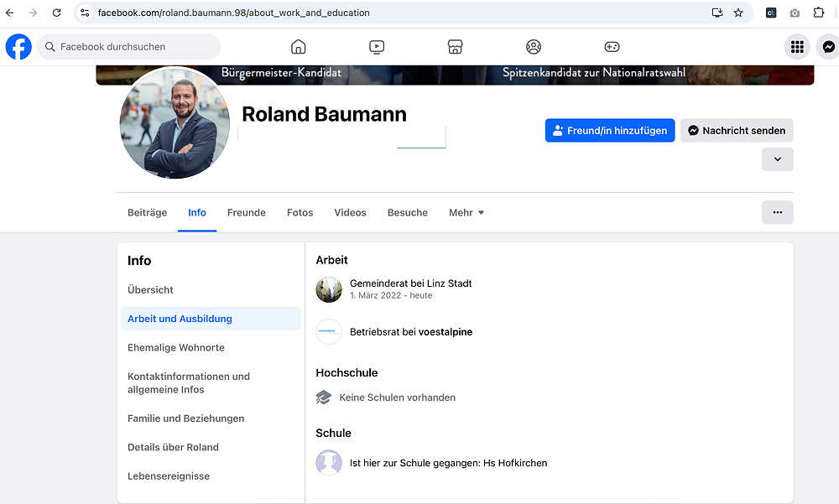
Task: Click the site information icon in address bar
Action: pyautogui.click(x=85, y=13)
